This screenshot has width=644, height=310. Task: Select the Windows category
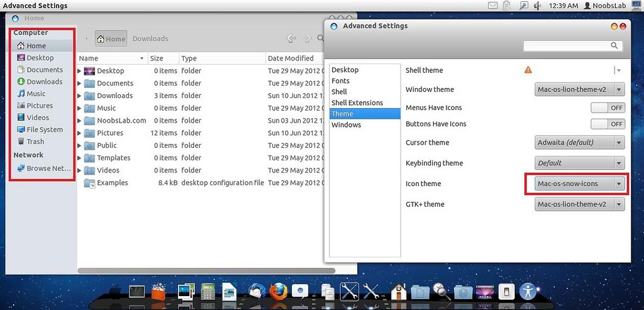365,125
